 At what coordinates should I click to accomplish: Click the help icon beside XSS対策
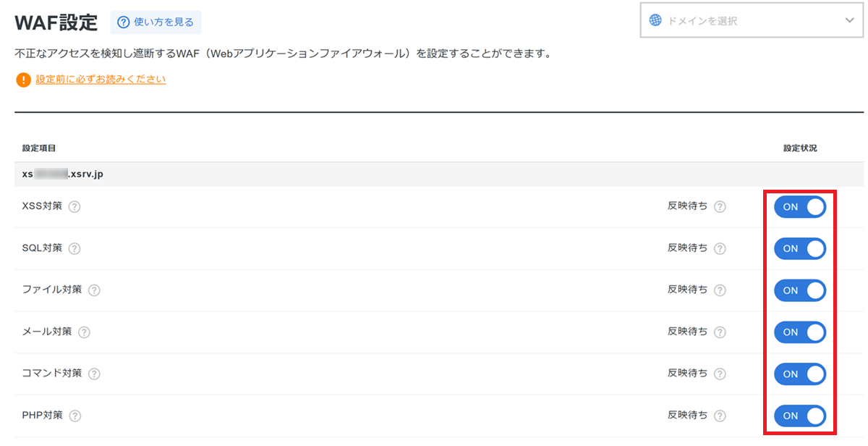[x=74, y=206]
